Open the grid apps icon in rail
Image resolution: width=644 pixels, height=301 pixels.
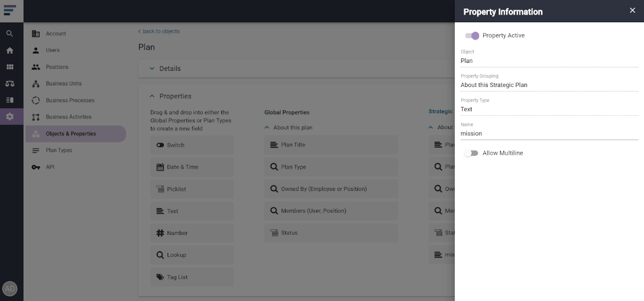(10, 67)
